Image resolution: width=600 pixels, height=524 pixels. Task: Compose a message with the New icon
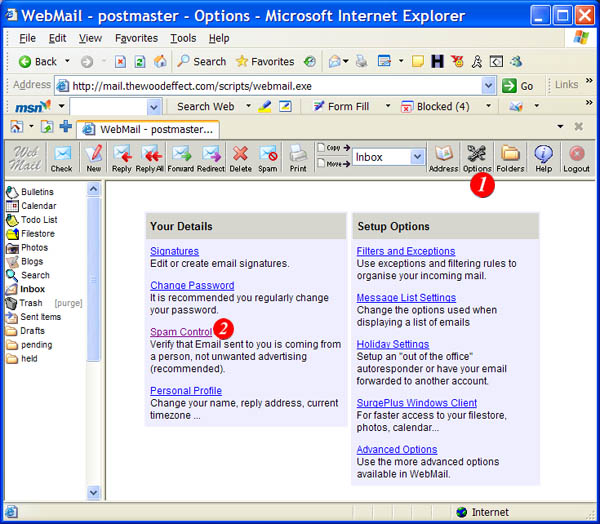pos(93,157)
